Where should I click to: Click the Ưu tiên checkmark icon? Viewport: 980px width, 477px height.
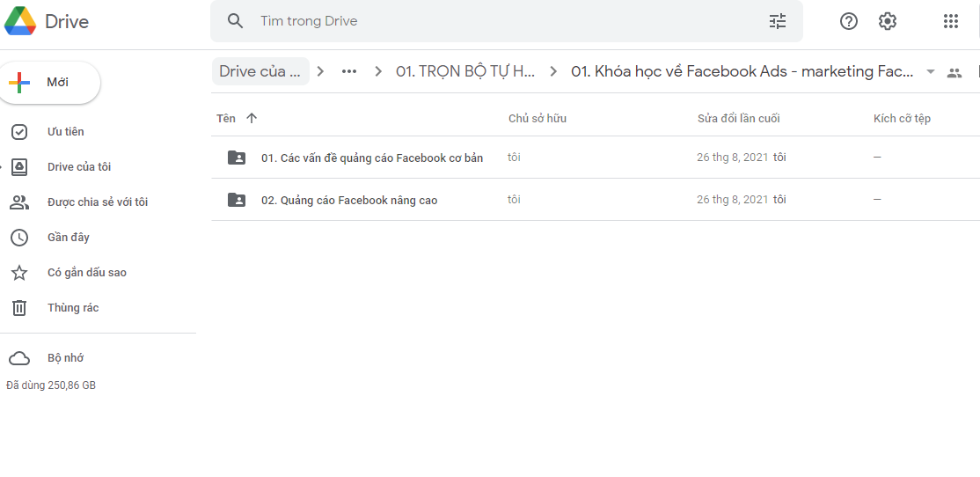19,132
